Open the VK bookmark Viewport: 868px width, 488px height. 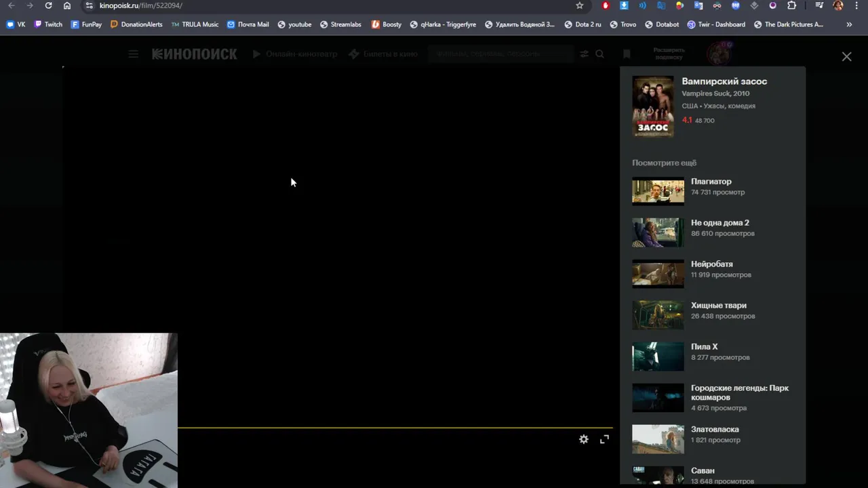click(16, 24)
